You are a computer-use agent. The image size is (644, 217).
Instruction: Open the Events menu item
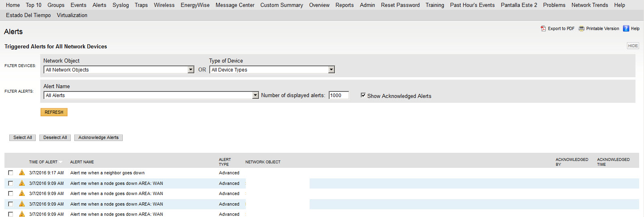pyautogui.click(x=78, y=5)
